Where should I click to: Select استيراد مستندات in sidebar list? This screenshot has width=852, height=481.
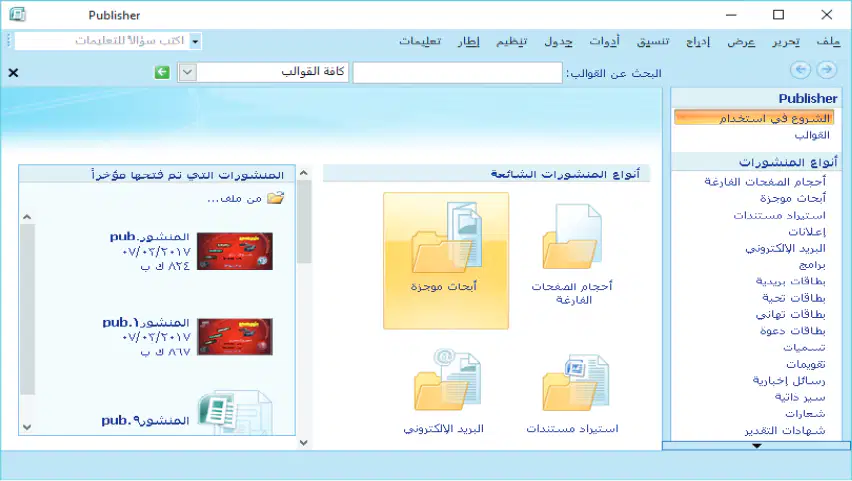(x=779, y=215)
